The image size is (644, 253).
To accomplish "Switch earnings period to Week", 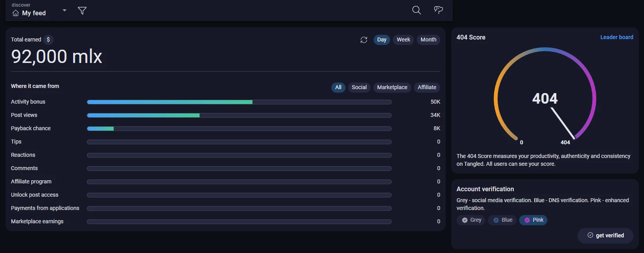I will [403, 39].
